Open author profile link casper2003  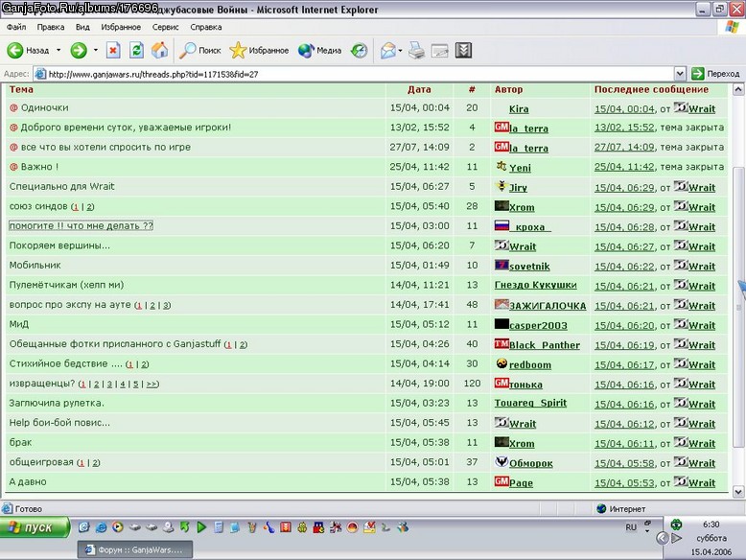538,325
